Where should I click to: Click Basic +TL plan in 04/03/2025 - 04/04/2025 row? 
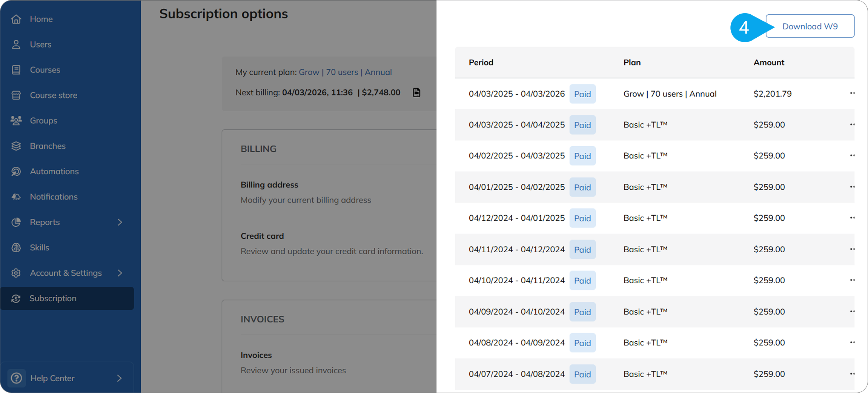click(x=645, y=125)
